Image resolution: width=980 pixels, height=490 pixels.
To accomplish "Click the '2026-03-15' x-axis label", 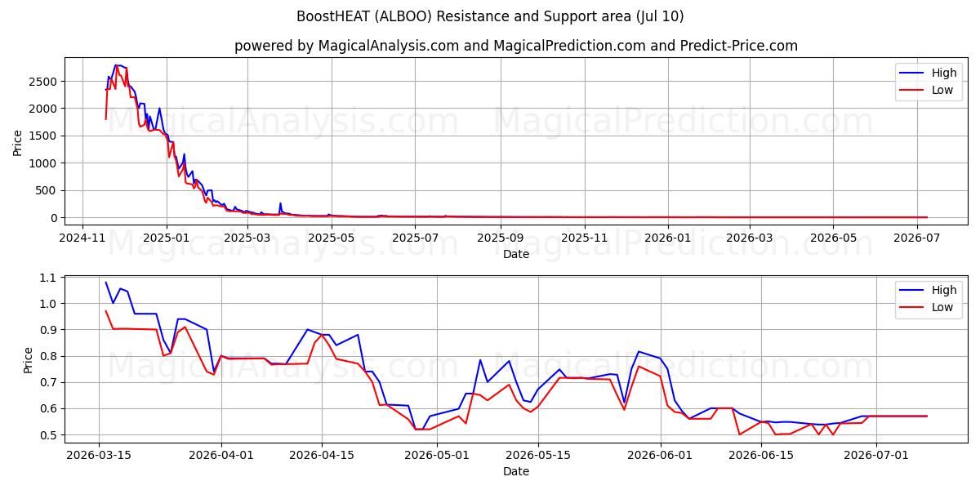I will coord(99,455).
